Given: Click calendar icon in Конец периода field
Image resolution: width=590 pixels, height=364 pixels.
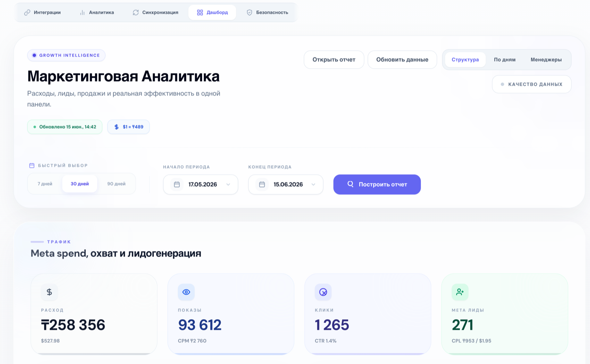Looking at the screenshot, I should (262, 184).
